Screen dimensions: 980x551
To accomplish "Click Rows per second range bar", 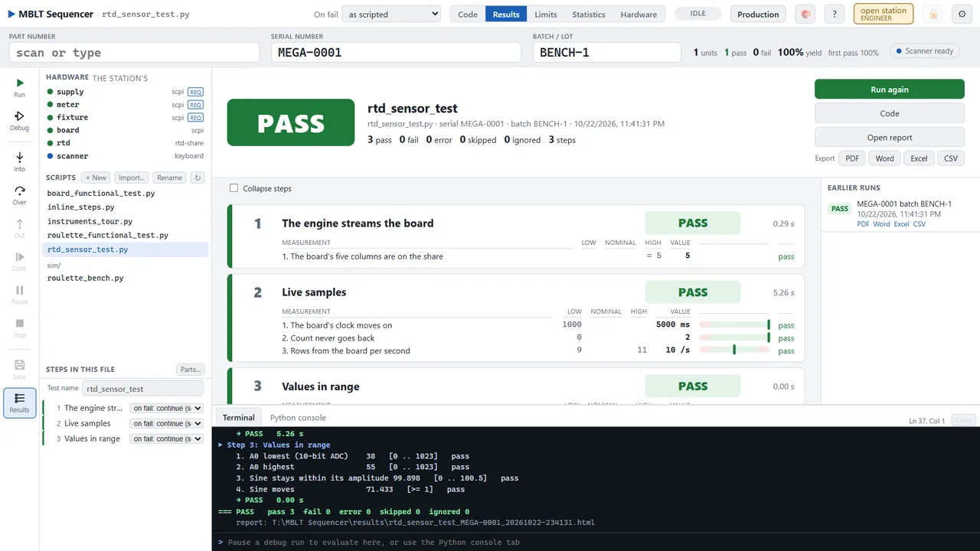I will pyautogui.click(x=734, y=350).
